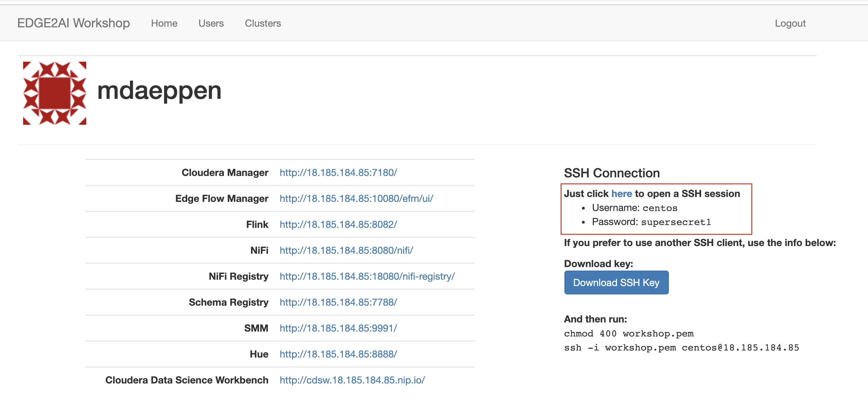Click the 'And then run:' label

click(595, 319)
